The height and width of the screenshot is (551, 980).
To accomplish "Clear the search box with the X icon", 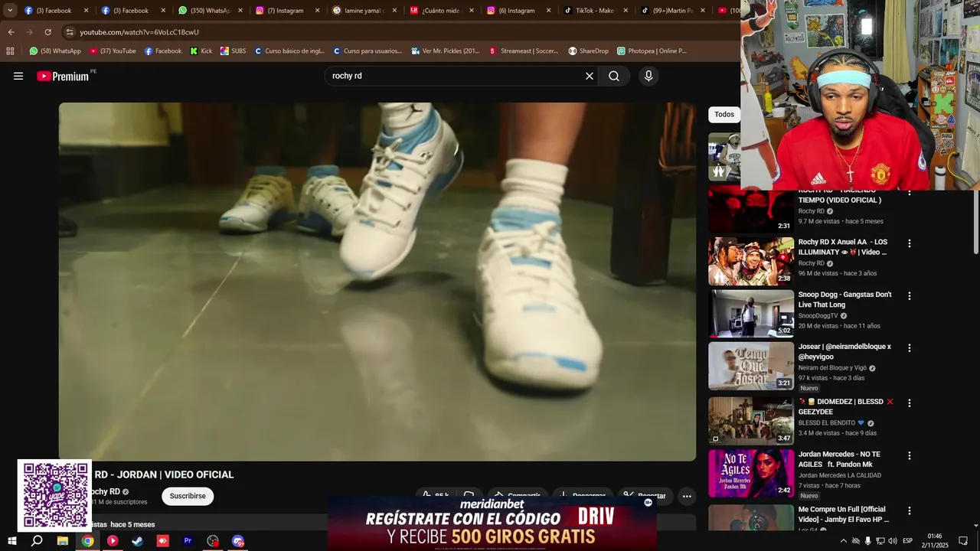I will point(590,76).
